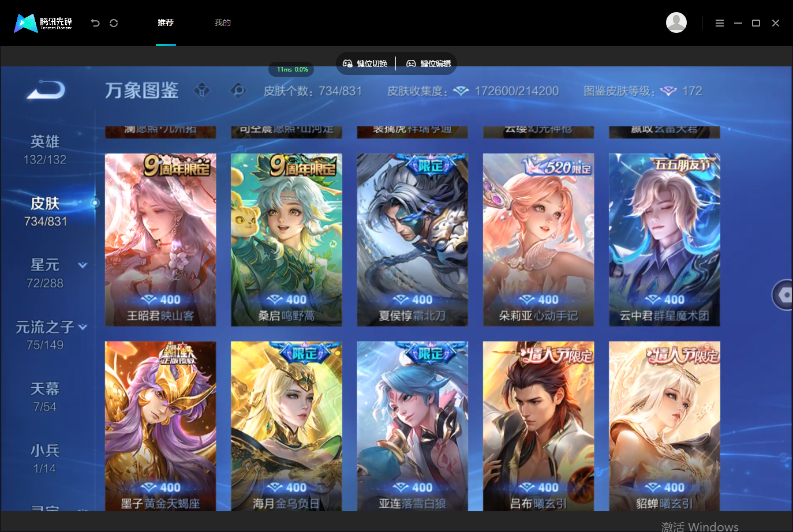This screenshot has width=793, height=532.
Task: Click the 11ms 0.0% latency indicator
Action: tap(291, 69)
